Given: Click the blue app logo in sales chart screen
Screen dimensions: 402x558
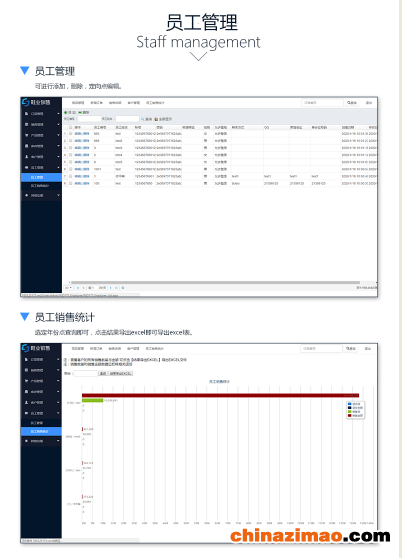Looking at the screenshot, I should [25, 348].
